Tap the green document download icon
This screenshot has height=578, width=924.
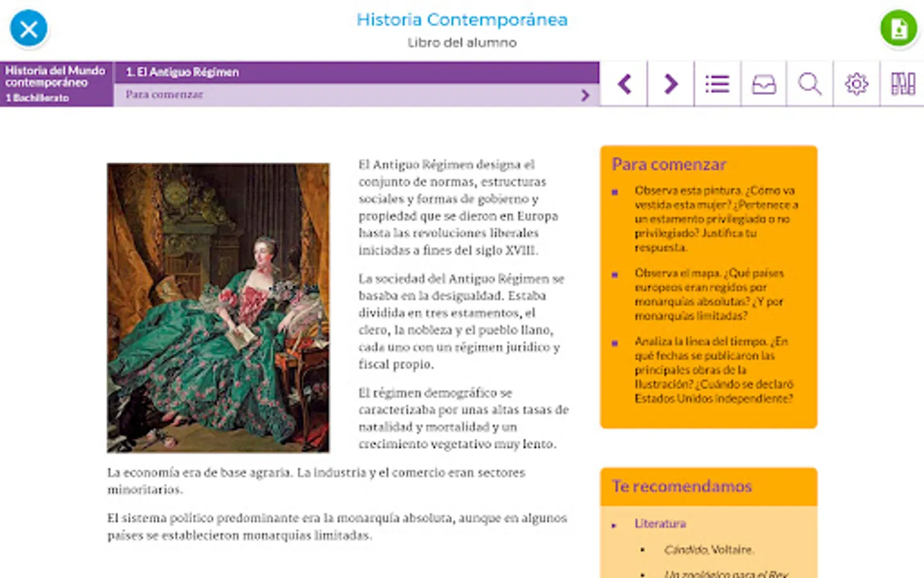coord(898,29)
